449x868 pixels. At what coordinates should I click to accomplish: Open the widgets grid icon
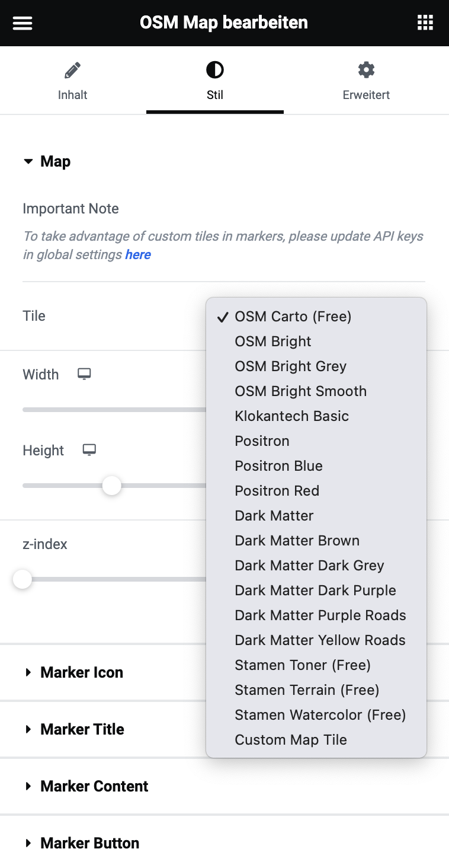click(425, 23)
